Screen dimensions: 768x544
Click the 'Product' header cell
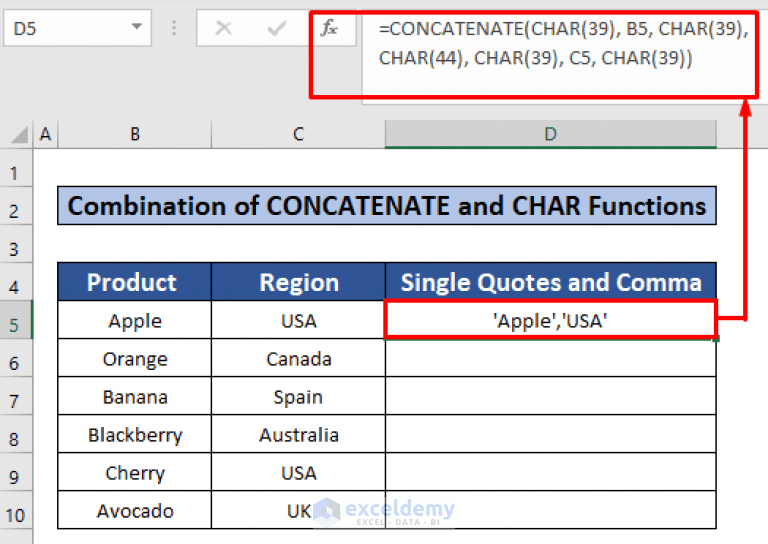click(134, 282)
